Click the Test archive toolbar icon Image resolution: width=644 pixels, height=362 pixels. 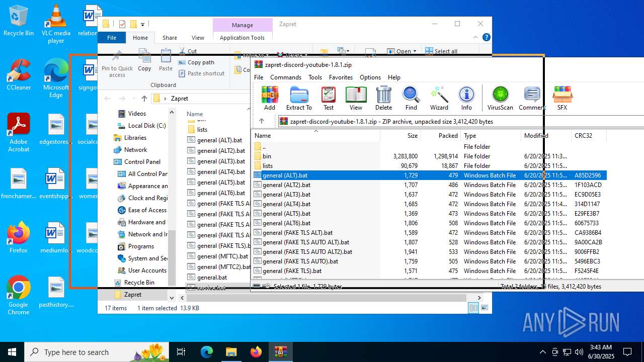[x=329, y=98]
